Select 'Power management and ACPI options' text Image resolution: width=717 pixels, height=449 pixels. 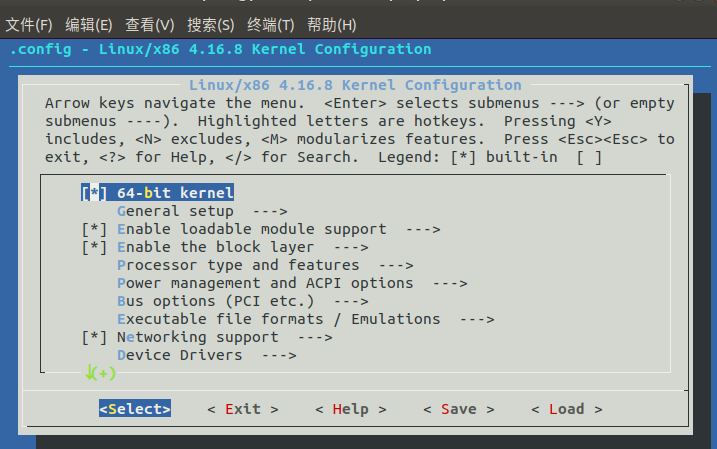pos(265,283)
